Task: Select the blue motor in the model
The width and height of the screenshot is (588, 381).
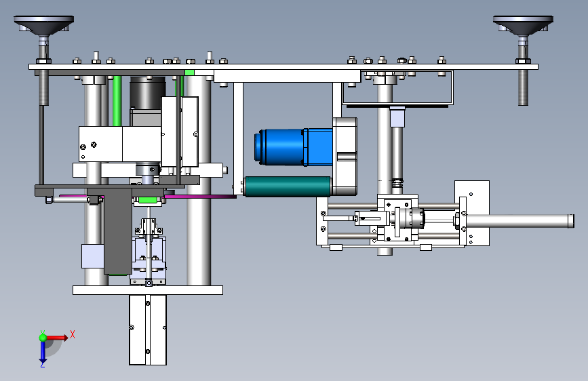Action: point(293,147)
